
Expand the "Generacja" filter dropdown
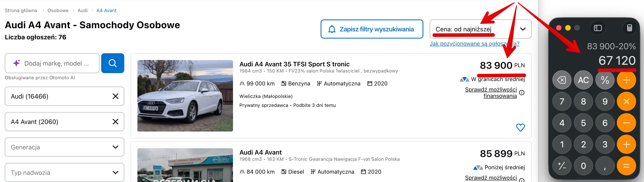point(64,147)
